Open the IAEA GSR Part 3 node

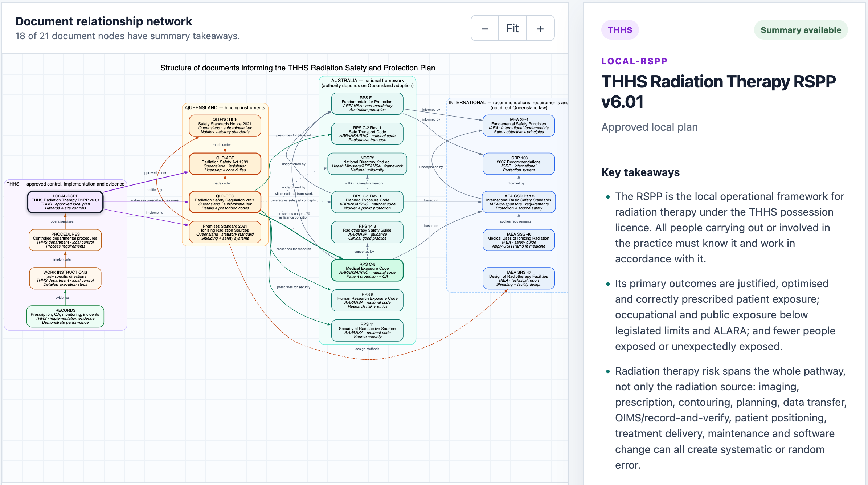coord(519,202)
